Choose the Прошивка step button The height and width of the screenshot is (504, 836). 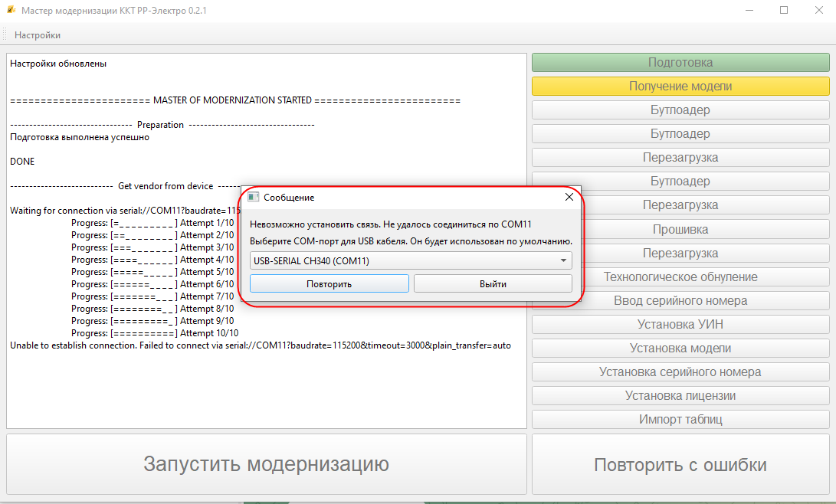pos(680,229)
